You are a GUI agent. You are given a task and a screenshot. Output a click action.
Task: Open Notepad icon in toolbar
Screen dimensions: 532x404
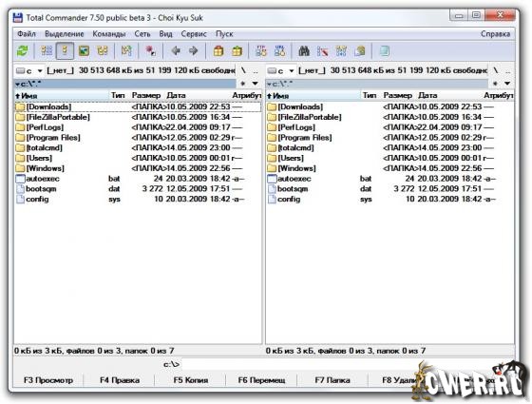(x=384, y=51)
